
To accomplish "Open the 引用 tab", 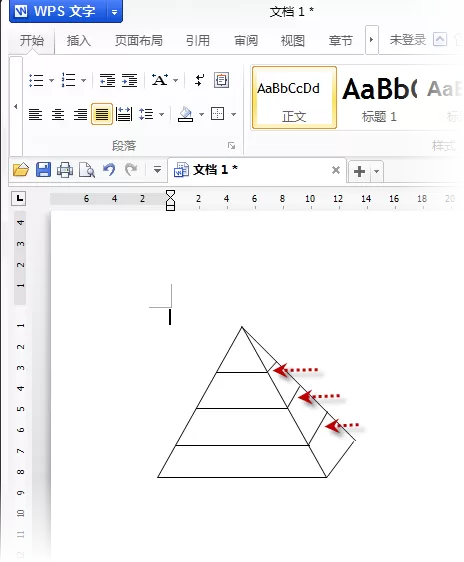I will [198, 40].
